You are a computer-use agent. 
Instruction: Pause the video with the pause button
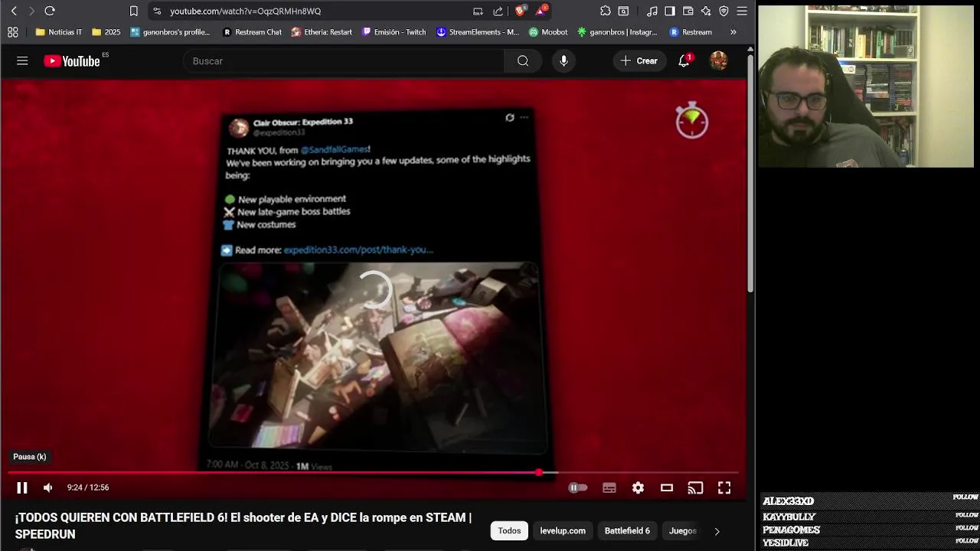tap(22, 487)
